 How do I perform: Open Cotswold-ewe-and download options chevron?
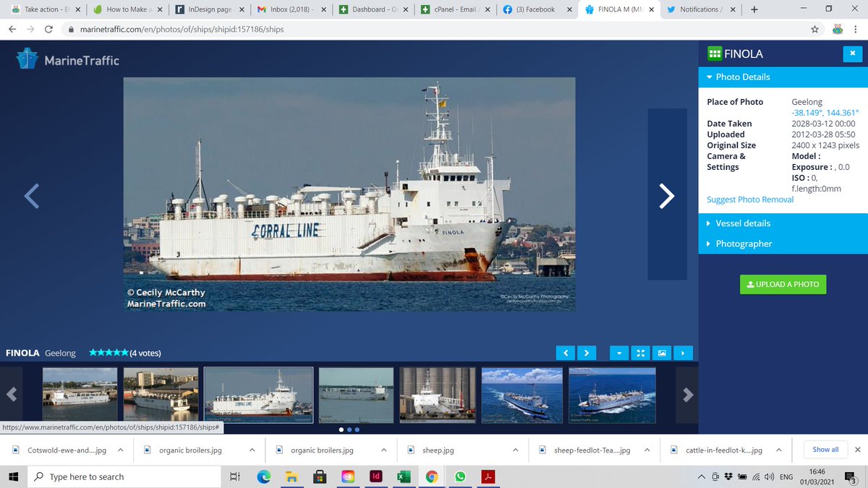pyautogui.click(x=120, y=450)
